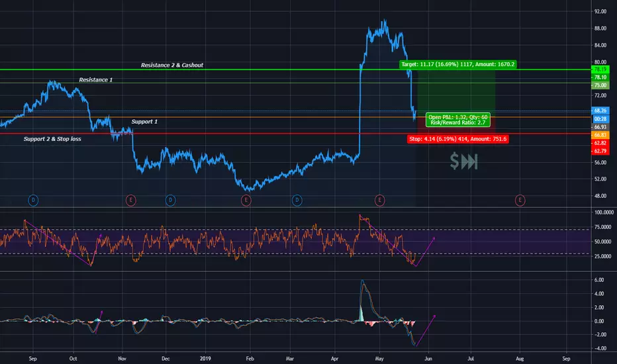Select the blue 68.26 current price label

point(600,111)
